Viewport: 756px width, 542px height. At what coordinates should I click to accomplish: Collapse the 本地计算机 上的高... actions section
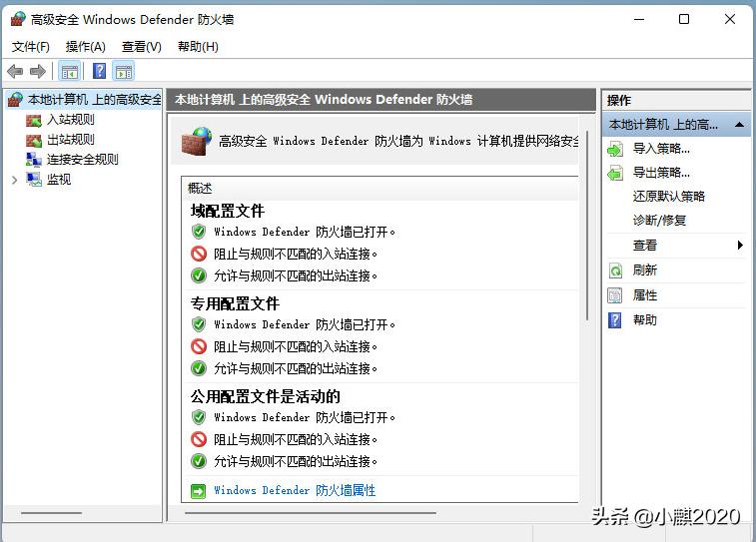pyautogui.click(x=739, y=125)
